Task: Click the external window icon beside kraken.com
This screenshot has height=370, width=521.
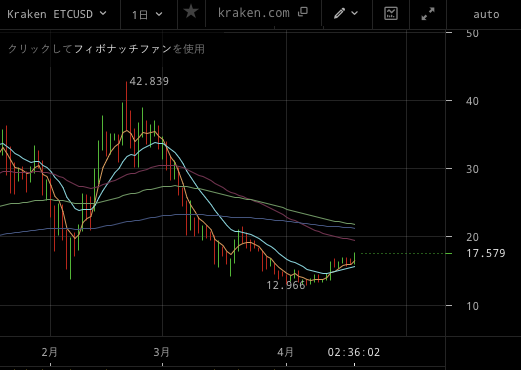Action: 303,12
